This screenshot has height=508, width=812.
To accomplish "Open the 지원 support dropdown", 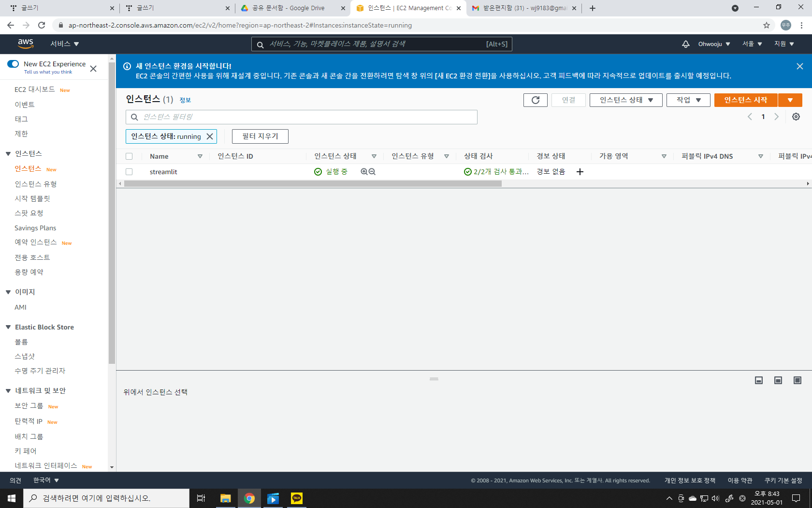I will point(784,44).
